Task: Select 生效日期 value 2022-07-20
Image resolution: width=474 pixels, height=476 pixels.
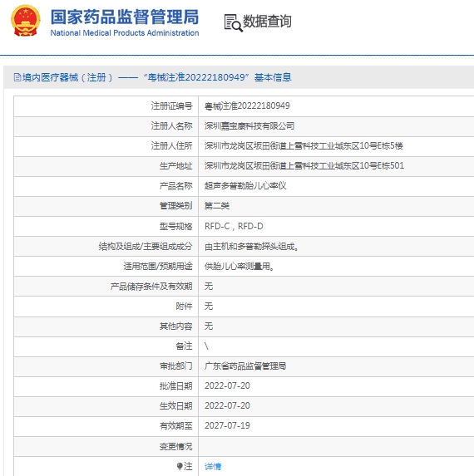Action: (227, 405)
